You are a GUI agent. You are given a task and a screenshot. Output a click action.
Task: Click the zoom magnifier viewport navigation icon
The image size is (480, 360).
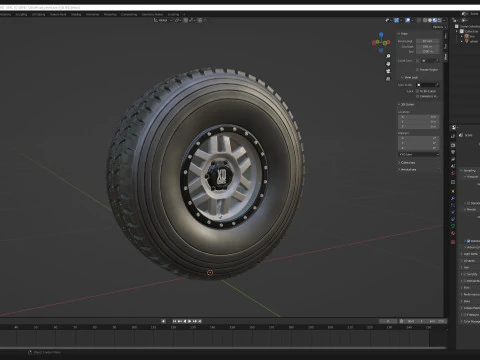(x=388, y=56)
